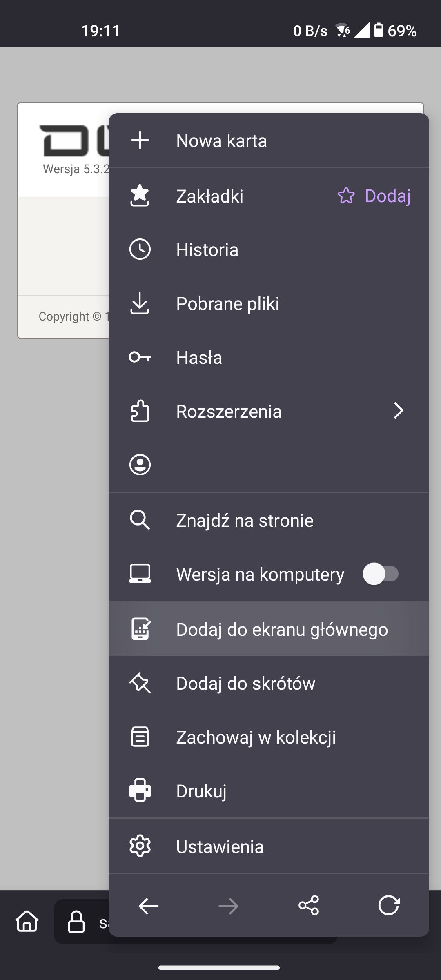Viewport: 441px width, 980px height.
Task: Tap the forward arrow icon
Action: pos(228,906)
